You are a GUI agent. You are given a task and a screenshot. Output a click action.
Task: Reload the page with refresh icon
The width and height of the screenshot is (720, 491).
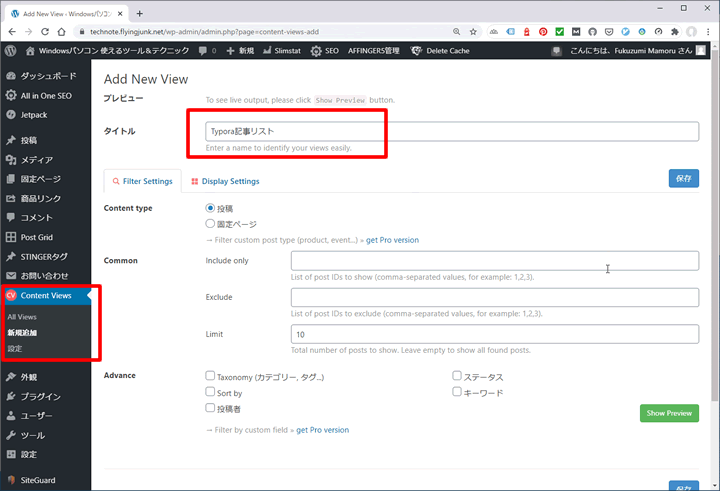(45, 32)
